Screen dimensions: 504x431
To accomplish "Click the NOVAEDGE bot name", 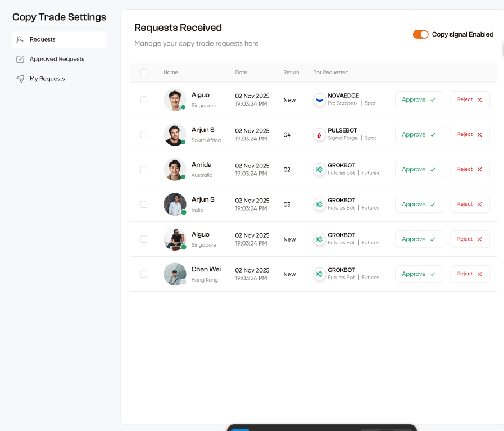I will (343, 96).
